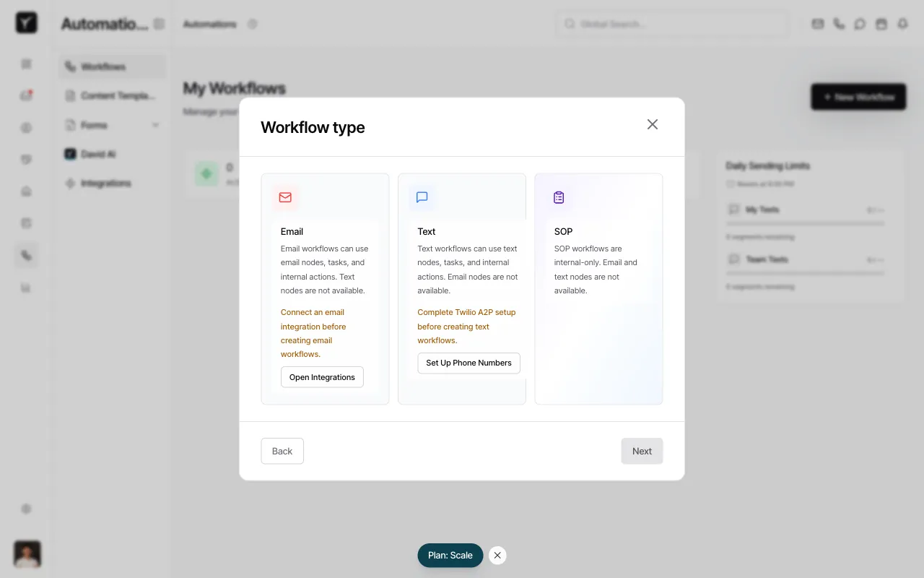Click the My Texts sending limit progress bar
Image resolution: width=924 pixels, height=578 pixels.
(805, 223)
